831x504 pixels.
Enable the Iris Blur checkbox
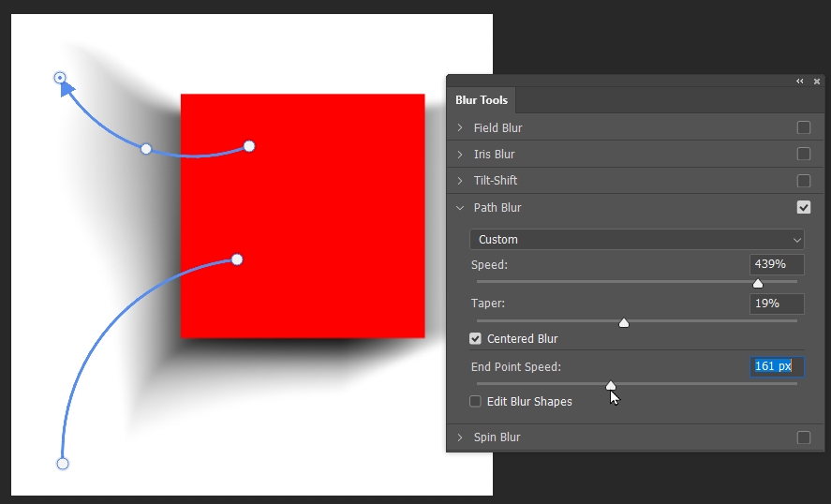pos(803,155)
